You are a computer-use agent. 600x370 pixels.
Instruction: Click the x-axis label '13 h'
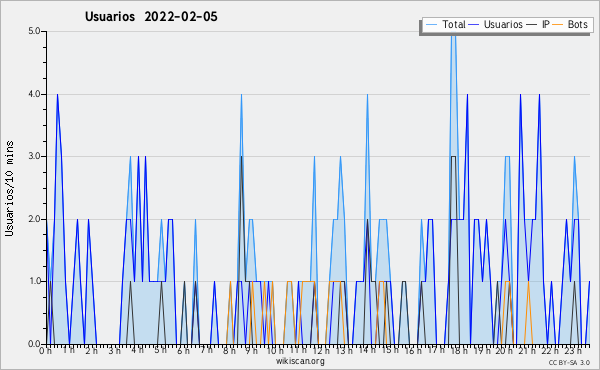coord(344,351)
